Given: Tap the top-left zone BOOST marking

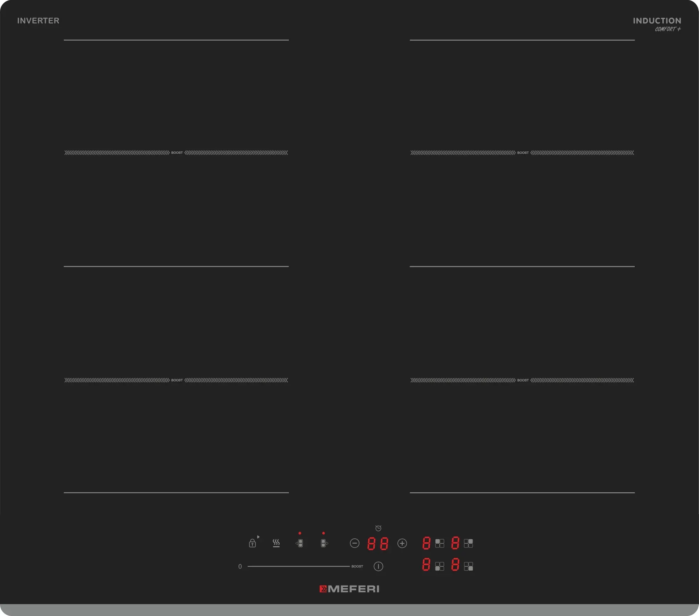Looking at the screenshot, I should click(177, 153).
